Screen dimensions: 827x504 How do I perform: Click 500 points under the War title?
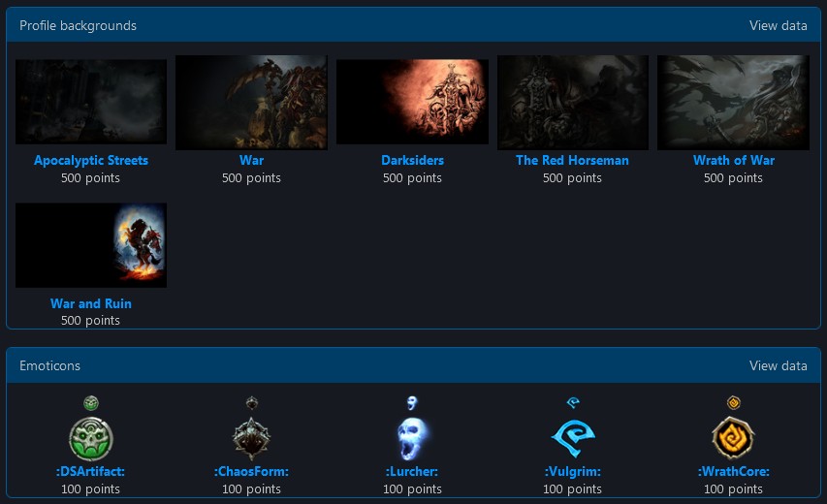tap(251, 178)
